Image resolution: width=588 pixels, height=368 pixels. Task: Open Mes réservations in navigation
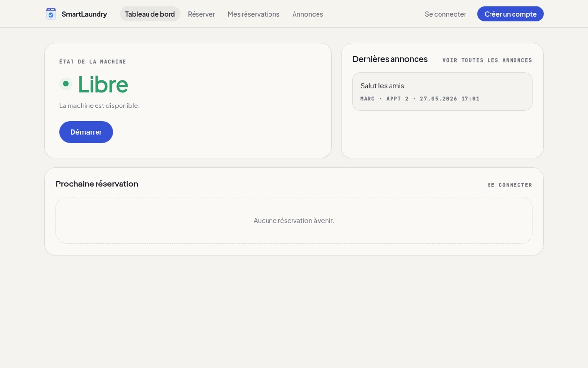(x=253, y=14)
